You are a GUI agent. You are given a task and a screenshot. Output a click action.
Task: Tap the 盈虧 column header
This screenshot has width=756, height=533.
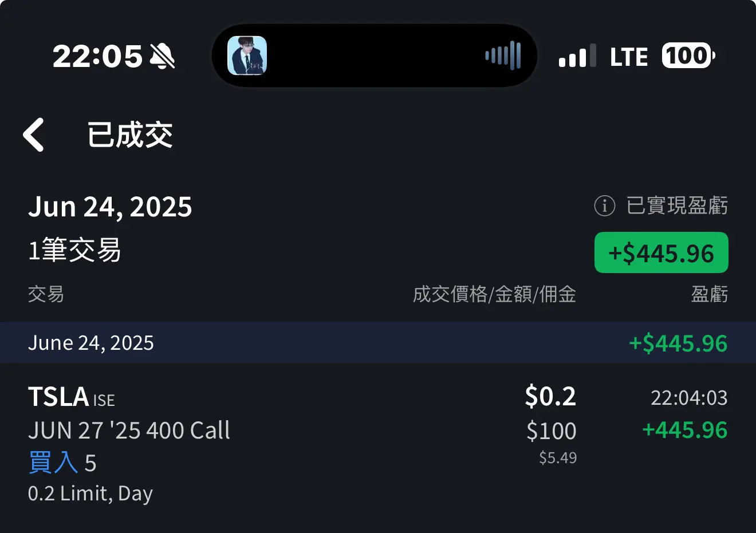coord(710,294)
